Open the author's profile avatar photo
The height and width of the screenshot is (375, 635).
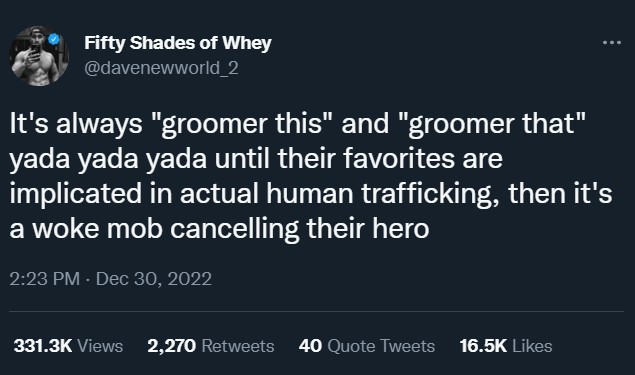(39, 56)
